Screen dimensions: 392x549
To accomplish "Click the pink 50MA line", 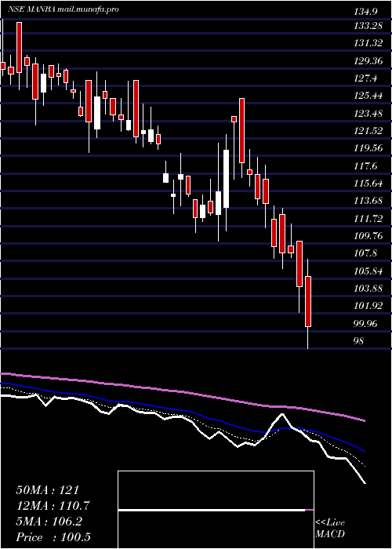I will point(182,391).
